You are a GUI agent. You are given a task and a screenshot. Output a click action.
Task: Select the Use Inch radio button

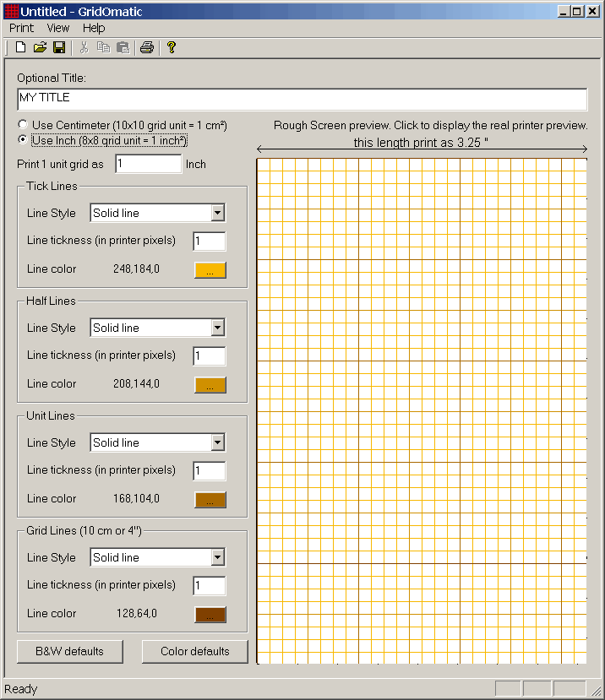pos(23,140)
